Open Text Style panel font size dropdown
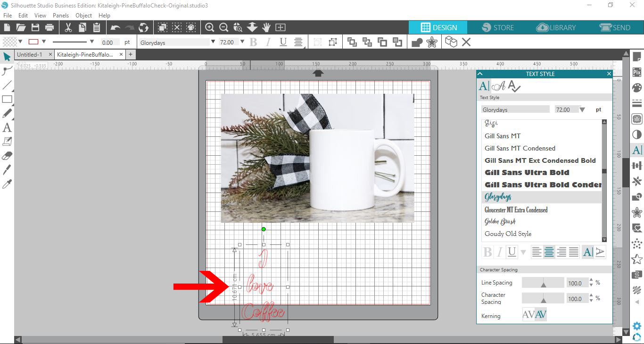This screenshot has width=644, height=344. click(582, 109)
